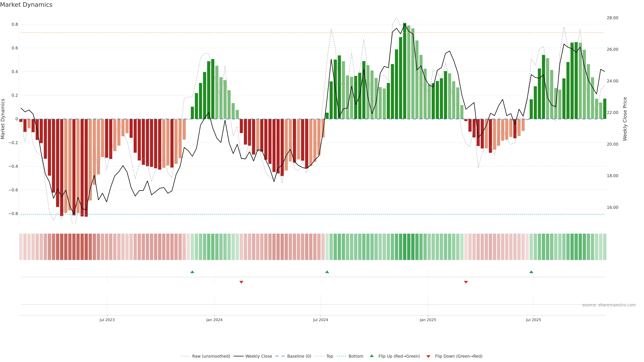Click the Weekly Close Price axis title
644x362 pixels.
pyautogui.click(x=625, y=119)
